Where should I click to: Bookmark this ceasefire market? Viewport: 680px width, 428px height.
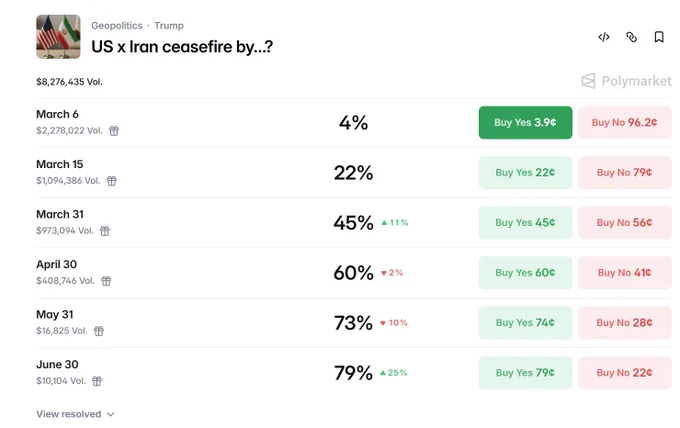tap(659, 37)
